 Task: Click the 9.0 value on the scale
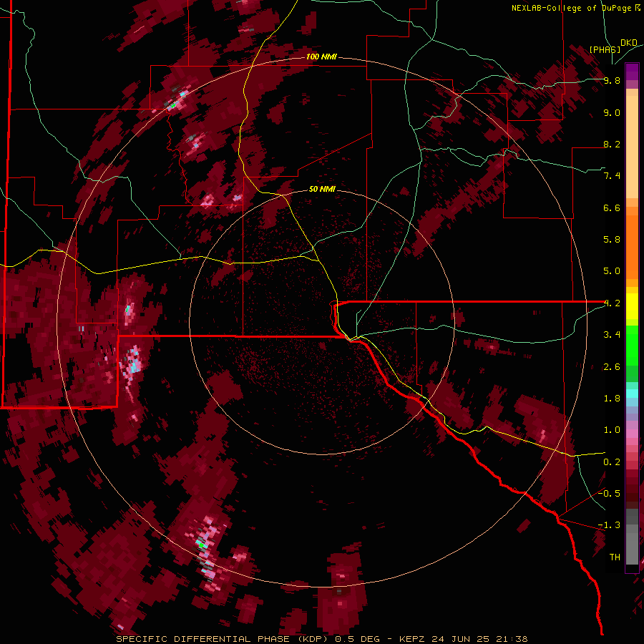click(612, 113)
